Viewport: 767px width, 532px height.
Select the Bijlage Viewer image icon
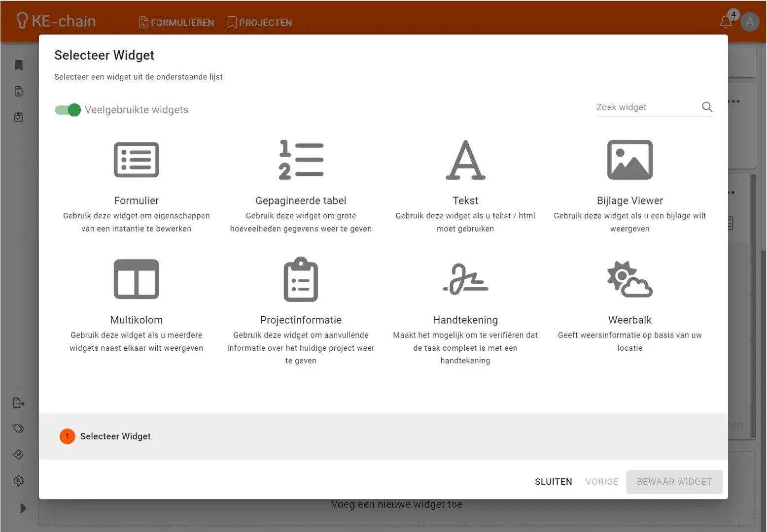pos(629,160)
